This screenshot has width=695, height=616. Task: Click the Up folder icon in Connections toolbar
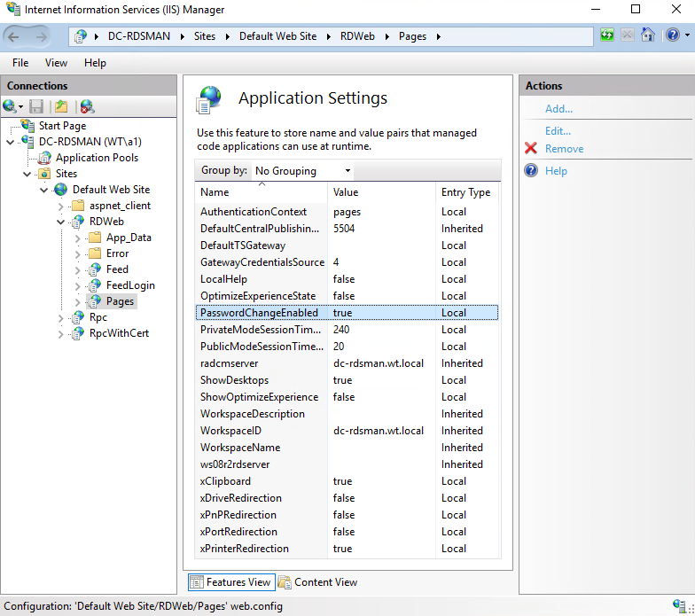point(61,106)
